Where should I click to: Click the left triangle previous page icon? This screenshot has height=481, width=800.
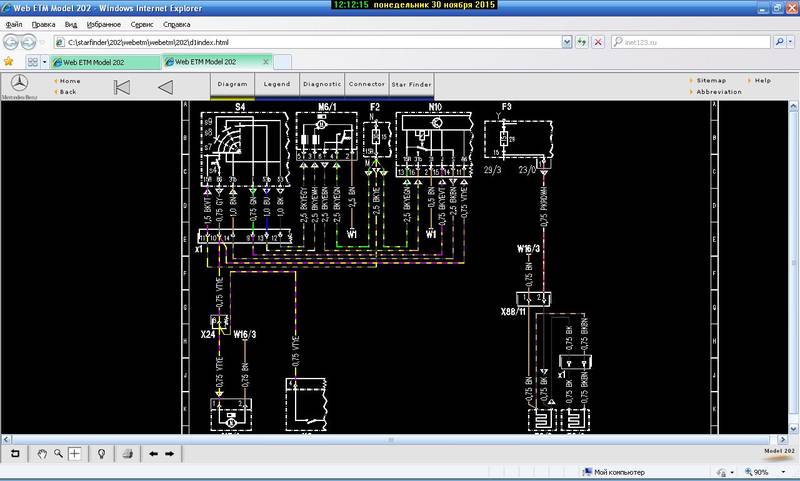tap(166, 86)
